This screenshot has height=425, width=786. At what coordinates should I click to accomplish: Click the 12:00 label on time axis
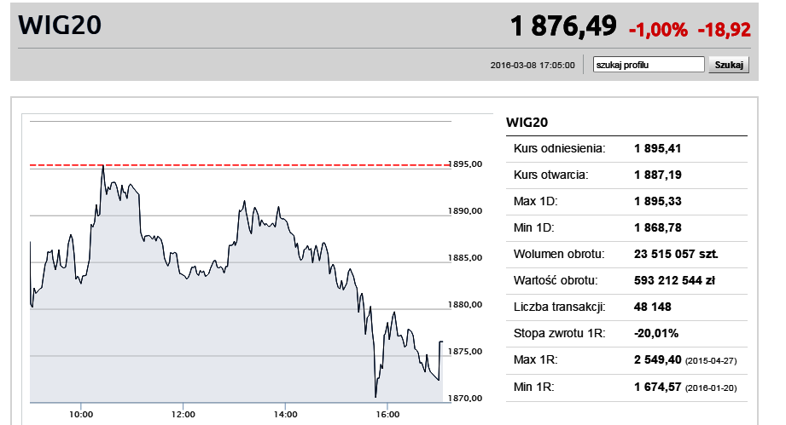[x=183, y=413]
